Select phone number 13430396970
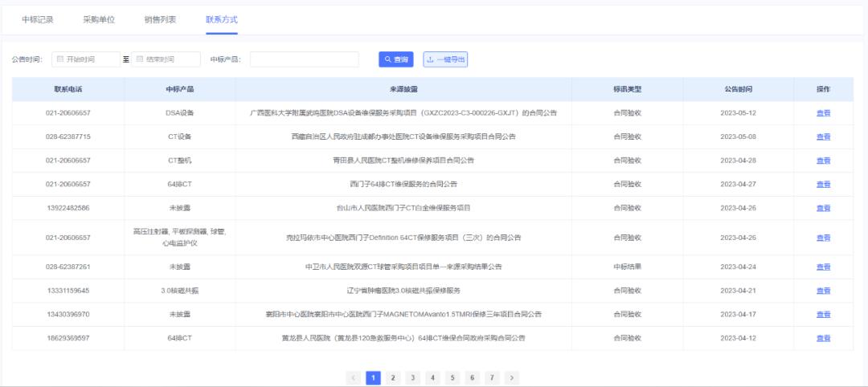The image size is (868, 387). 68,315
